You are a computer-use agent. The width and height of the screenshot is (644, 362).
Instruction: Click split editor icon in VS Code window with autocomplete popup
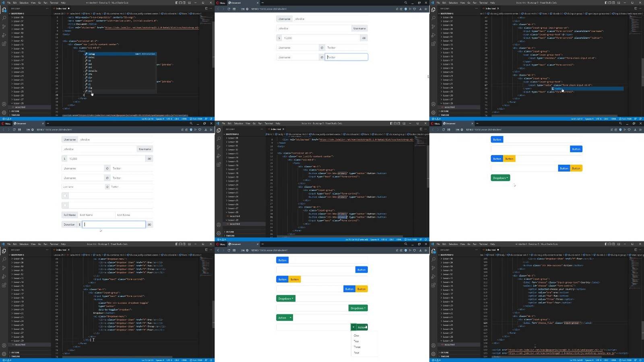206,8
